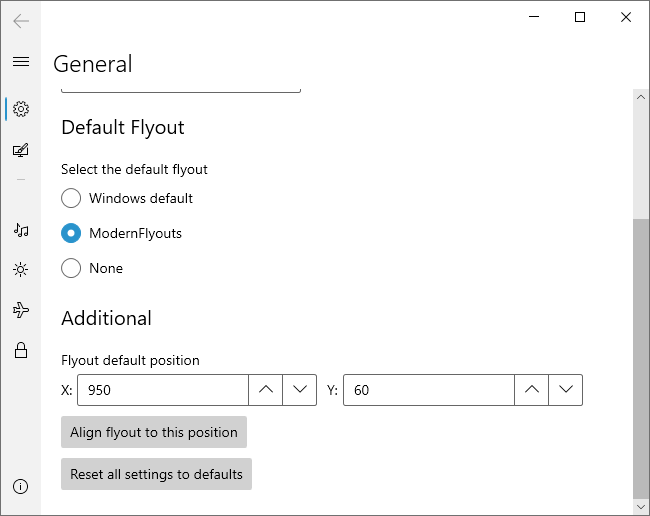650x516 pixels.
Task: Click Reset all settings to defaults
Action: click(x=156, y=474)
